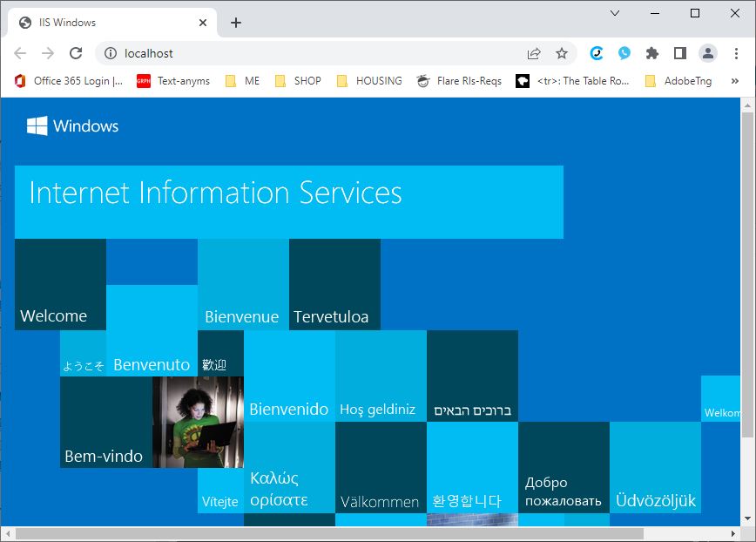Open the tab search dropdown arrow
This screenshot has height=542, width=756.
(616, 13)
